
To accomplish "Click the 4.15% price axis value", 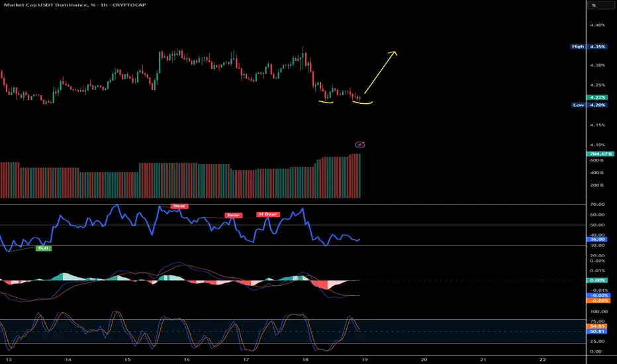I will click(x=597, y=125).
